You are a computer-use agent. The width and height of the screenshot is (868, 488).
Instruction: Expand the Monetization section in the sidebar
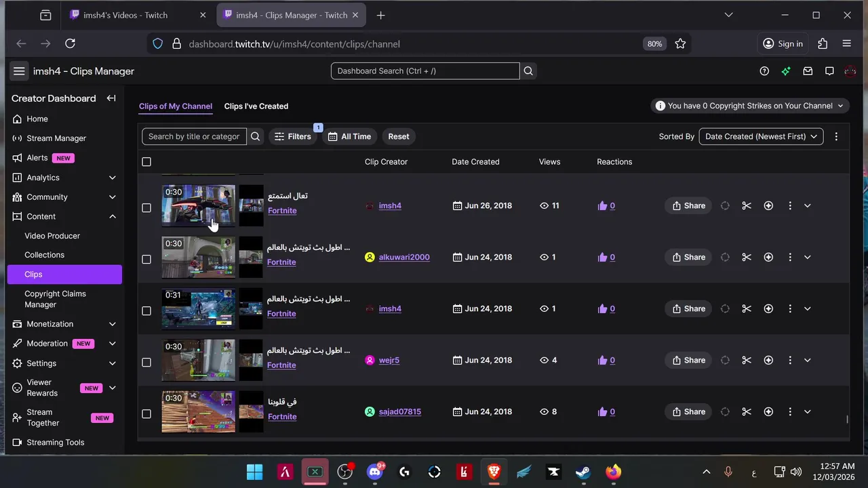(113, 324)
